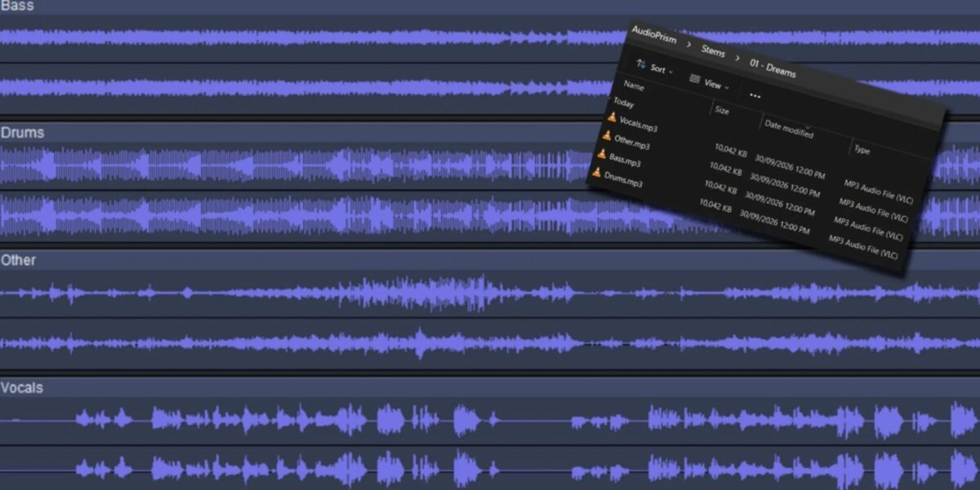
Task: Click the lower Vocals channel waveform
Action: (x=490, y=469)
